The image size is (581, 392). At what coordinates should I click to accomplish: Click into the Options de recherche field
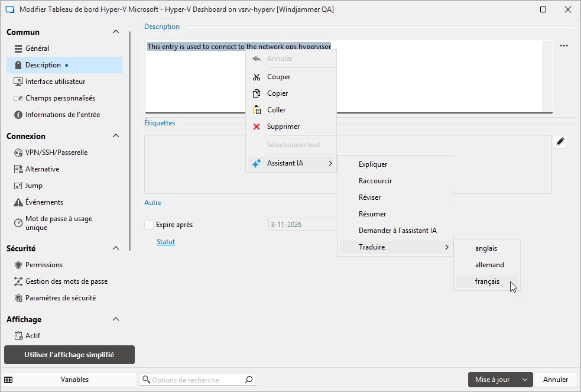tap(195, 380)
